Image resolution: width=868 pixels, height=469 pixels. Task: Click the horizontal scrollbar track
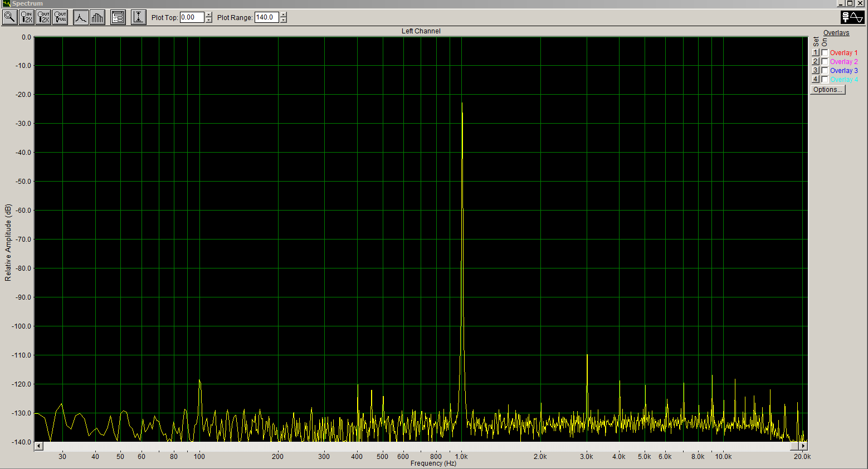pos(416,446)
